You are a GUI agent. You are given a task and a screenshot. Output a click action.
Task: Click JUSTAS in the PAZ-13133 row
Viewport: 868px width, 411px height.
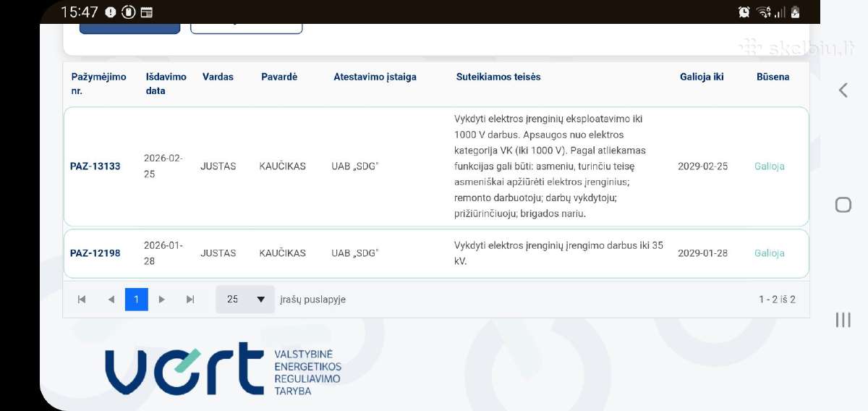pos(218,166)
